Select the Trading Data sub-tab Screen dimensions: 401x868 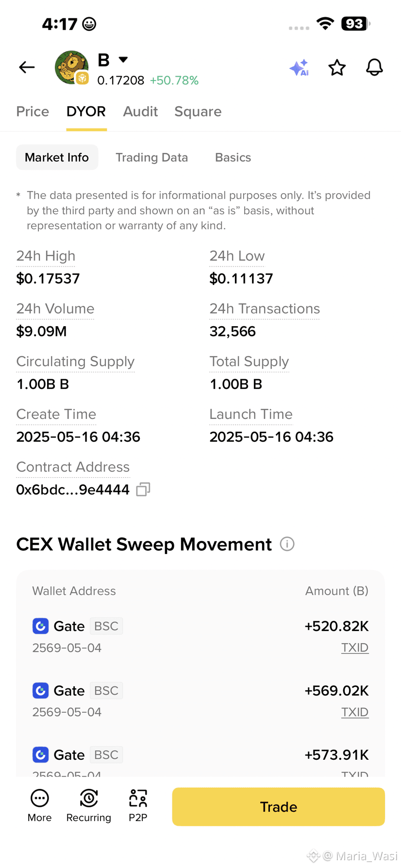pyautogui.click(x=151, y=157)
